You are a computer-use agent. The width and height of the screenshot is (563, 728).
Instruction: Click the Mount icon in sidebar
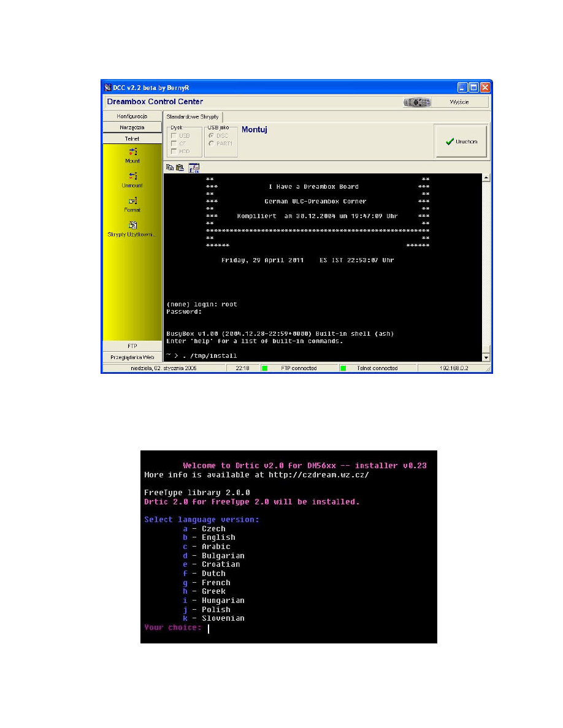click(x=132, y=151)
